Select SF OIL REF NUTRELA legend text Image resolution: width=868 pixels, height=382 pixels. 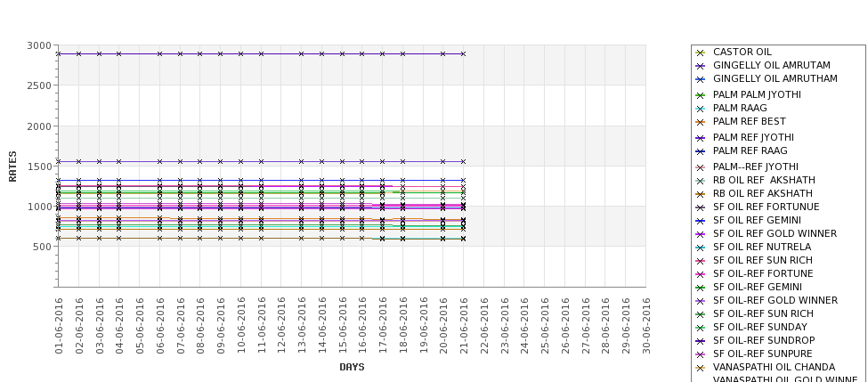point(762,247)
